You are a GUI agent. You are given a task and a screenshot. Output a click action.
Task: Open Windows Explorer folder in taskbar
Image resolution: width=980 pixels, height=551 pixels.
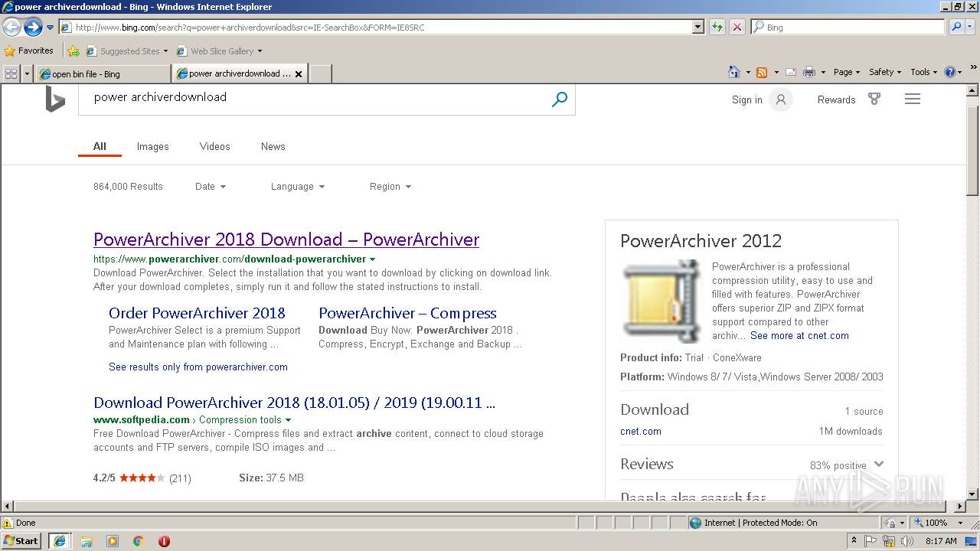[87, 541]
